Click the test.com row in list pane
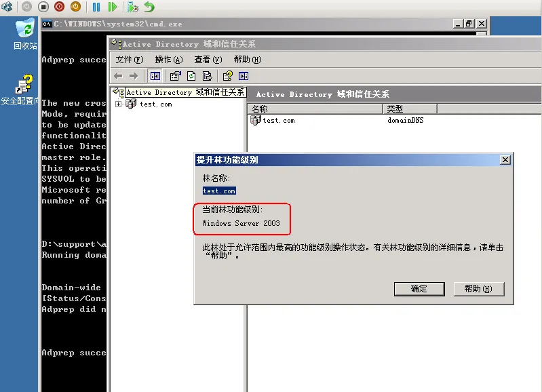The image size is (542, 392). (x=279, y=120)
